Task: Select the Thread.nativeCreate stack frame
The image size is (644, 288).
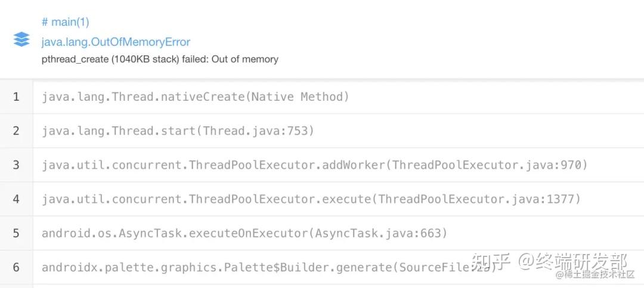Action: tap(195, 97)
